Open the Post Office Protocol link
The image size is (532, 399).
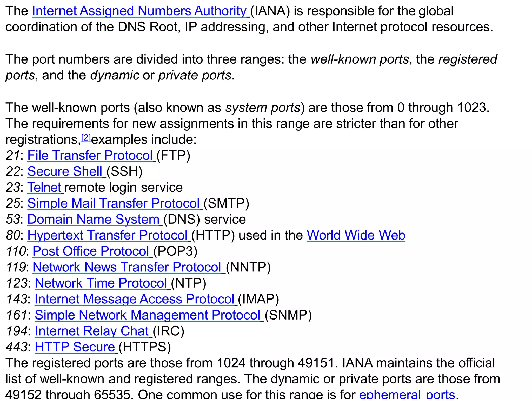92,251
